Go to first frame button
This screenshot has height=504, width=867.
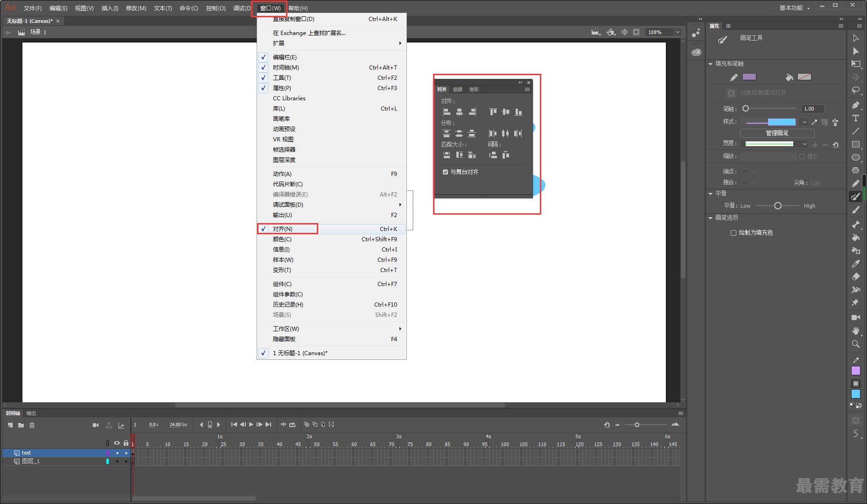tap(234, 425)
